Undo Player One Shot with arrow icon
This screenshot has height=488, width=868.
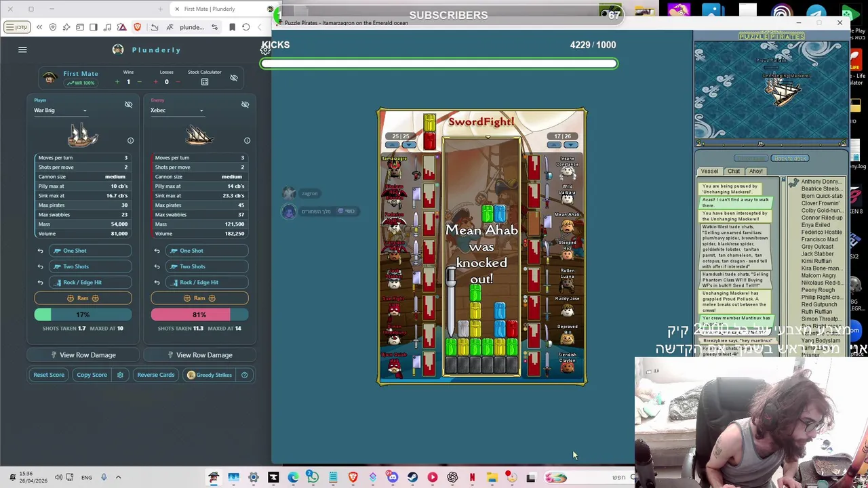tap(40, 251)
